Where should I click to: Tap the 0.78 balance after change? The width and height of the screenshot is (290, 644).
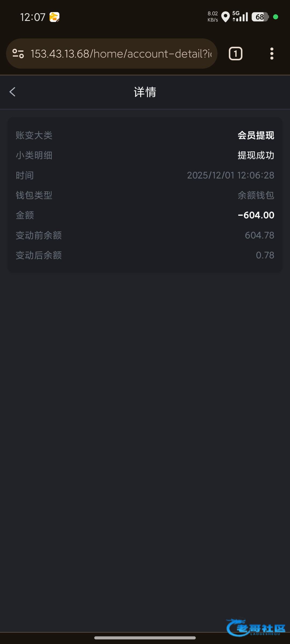265,255
